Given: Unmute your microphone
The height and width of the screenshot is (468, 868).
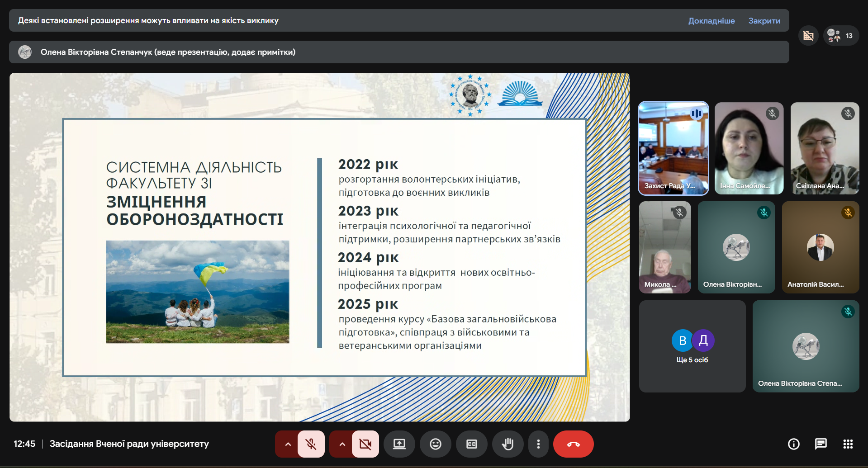Looking at the screenshot, I should [311, 444].
